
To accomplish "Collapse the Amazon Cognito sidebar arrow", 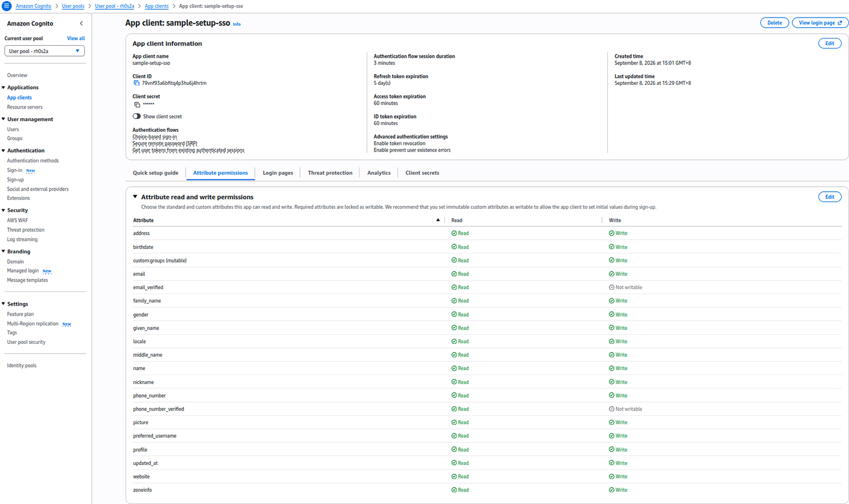I will [x=82, y=24].
